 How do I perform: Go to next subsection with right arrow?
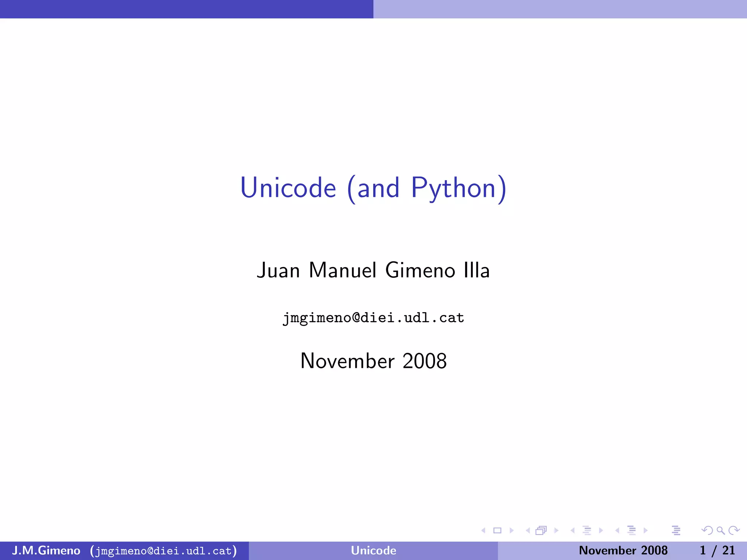click(x=601, y=530)
